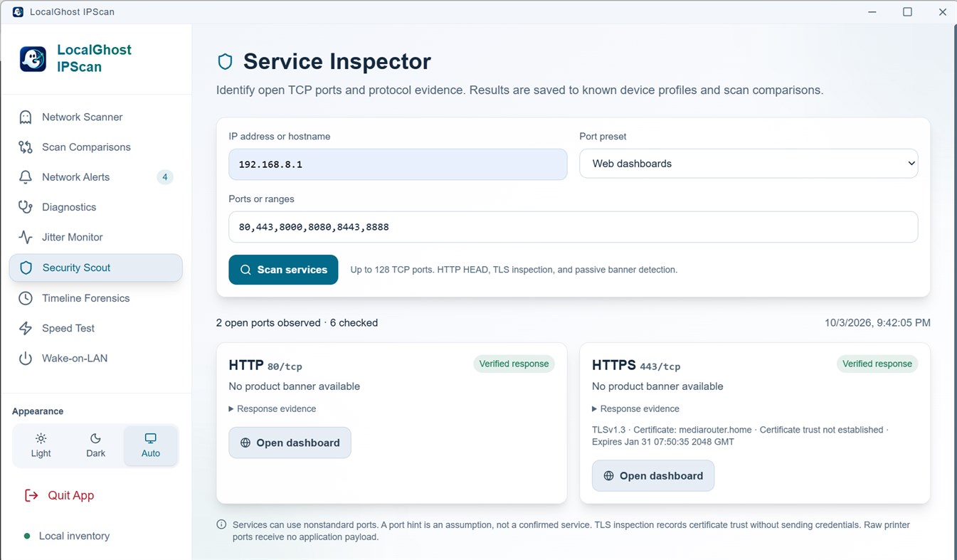Image resolution: width=957 pixels, height=560 pixels.
Task: Open Timeline Forensics from sidebar
Action: pyautogui.click(x=96, y=298)
